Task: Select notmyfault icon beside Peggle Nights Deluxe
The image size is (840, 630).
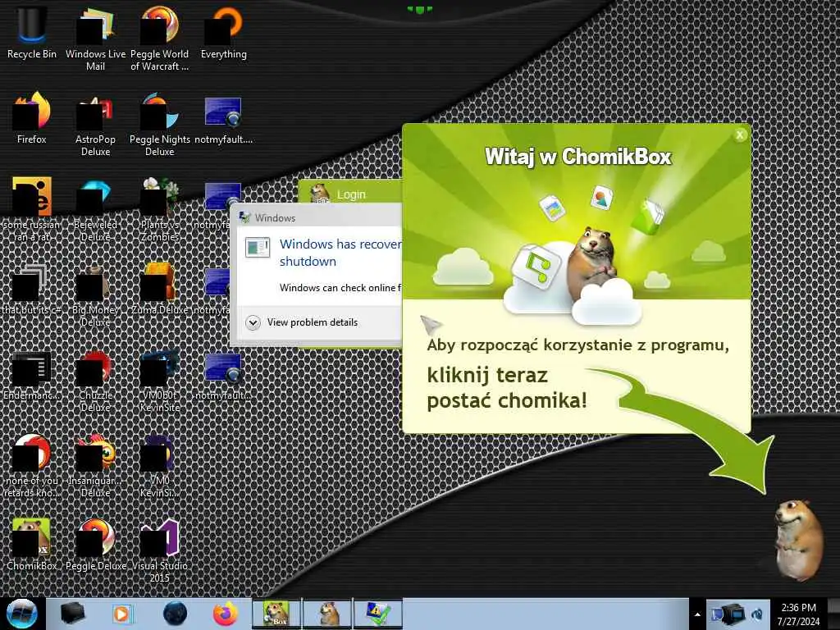Action: (223, 119)
